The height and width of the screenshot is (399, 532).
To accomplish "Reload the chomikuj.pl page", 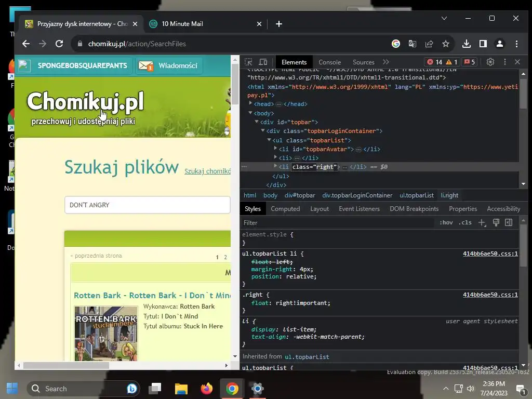I will pyautogui.click(x=59, y=44).
